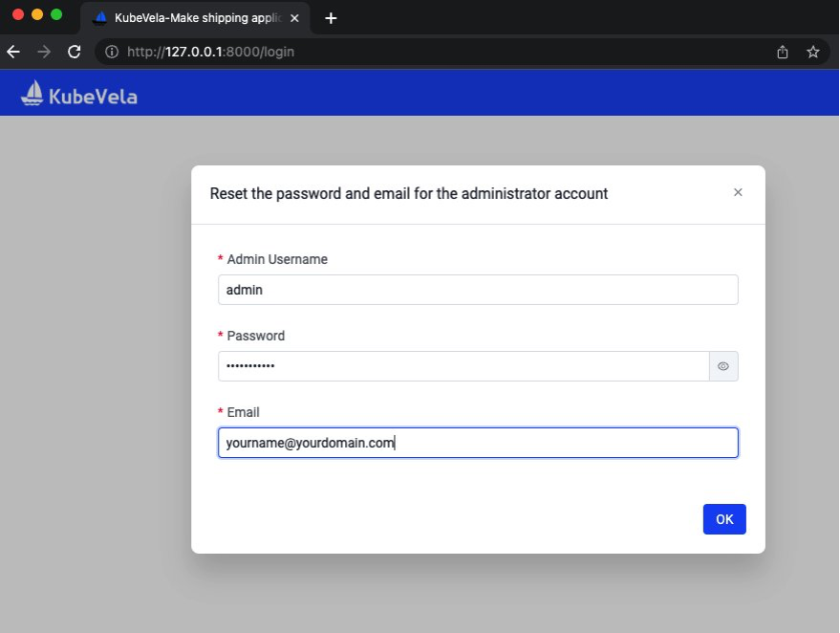The image size is (840, 633).
Task: Click the back navigation arrow
Action: pos(12,52)
